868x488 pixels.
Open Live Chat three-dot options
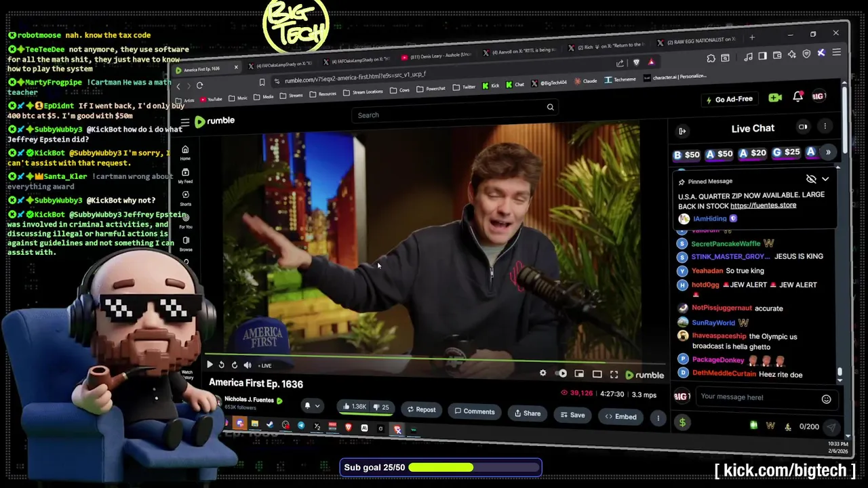click(x=825, y=127)
